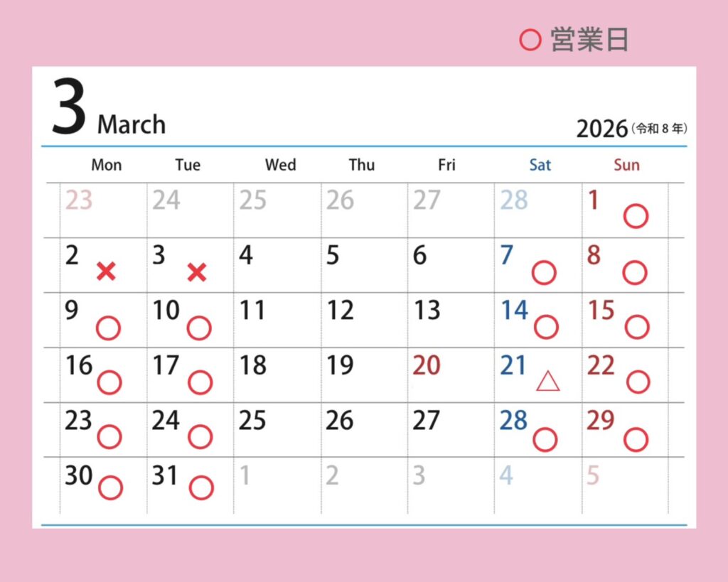Click the 2026 year label
The height and width of the screenshot is (582, 728).
(x=602, y=129)
